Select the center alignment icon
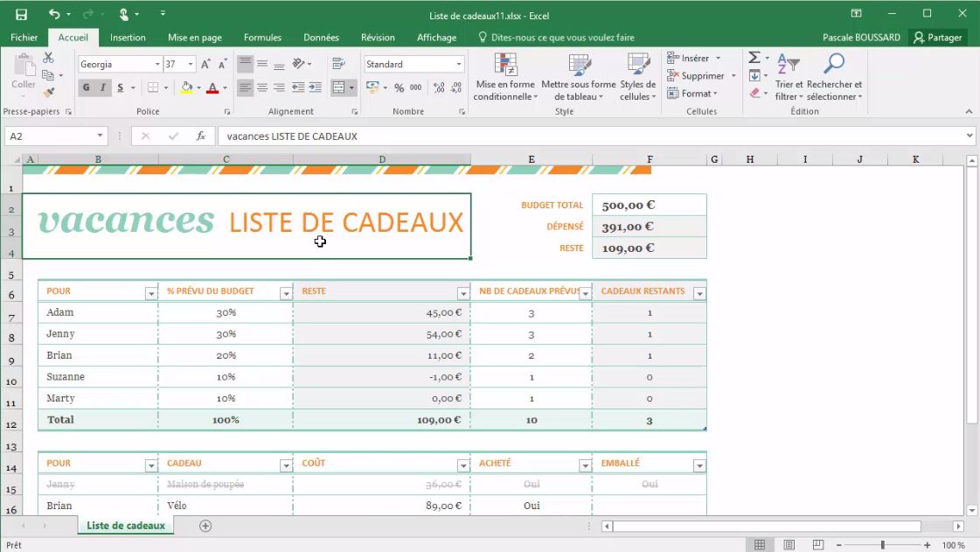The height and width of the screenshot is (552, 980). pyautogui.click(x=262, y=88)
